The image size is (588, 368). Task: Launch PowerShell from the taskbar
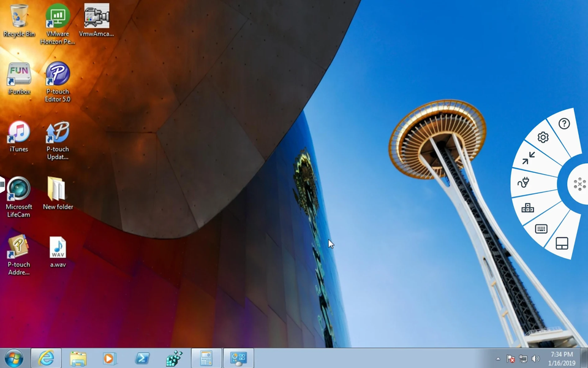142,358
